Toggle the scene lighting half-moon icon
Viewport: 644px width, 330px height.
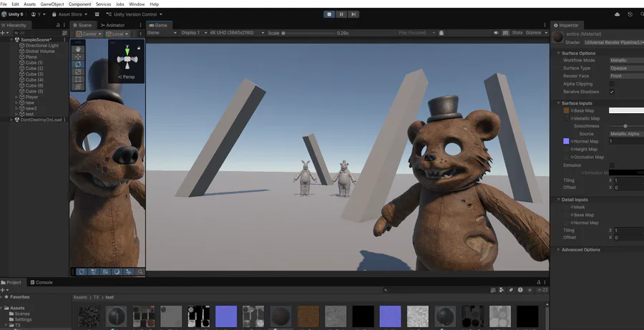point(117,271)
